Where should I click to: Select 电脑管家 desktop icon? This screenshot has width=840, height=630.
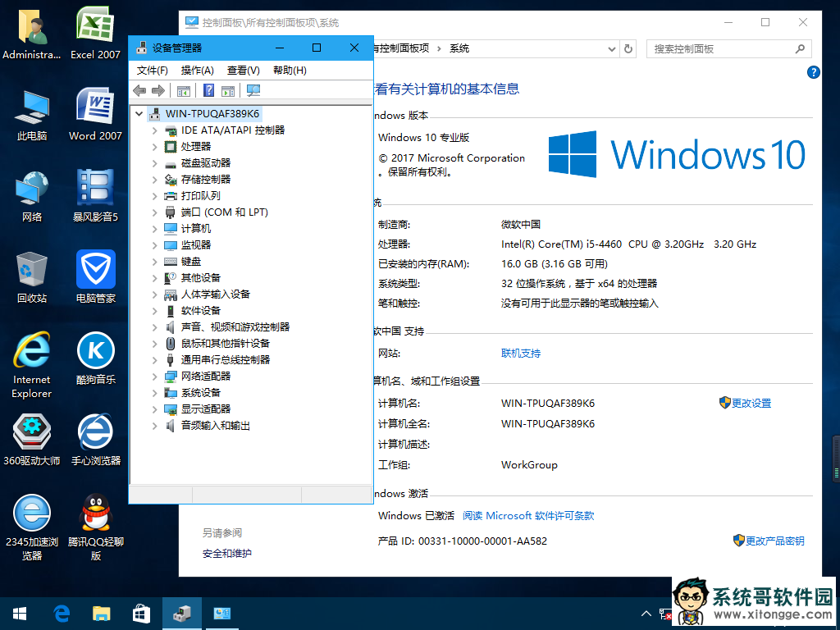coord(95,277)
